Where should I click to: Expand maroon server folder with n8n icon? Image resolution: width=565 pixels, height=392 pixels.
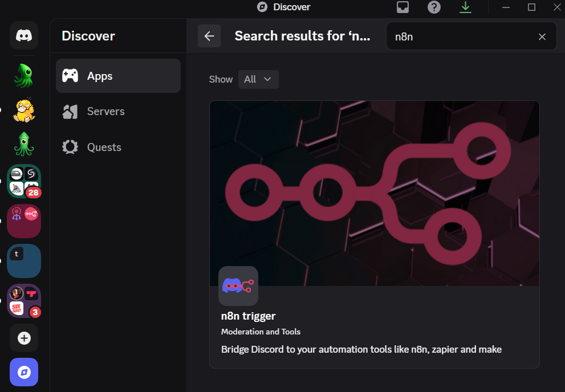pos(24,221)
